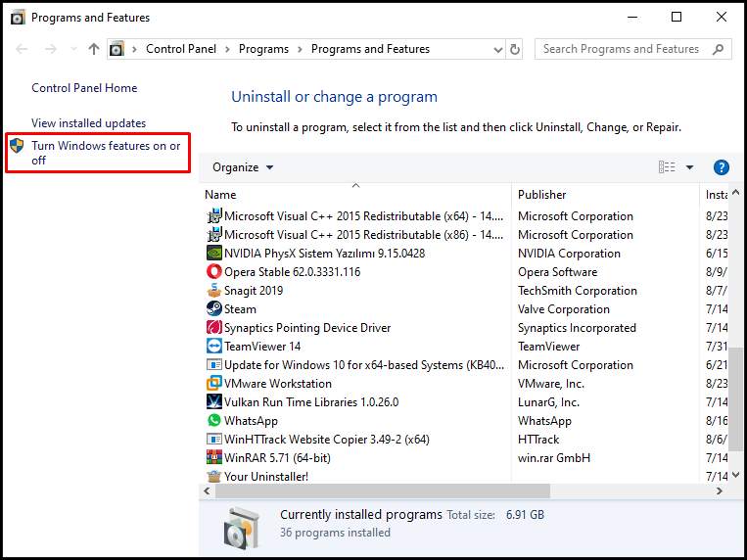The image size is (747, 560).
Task: Select the Visual C++ 2015 x64 icon
Action: coord(214,216)
